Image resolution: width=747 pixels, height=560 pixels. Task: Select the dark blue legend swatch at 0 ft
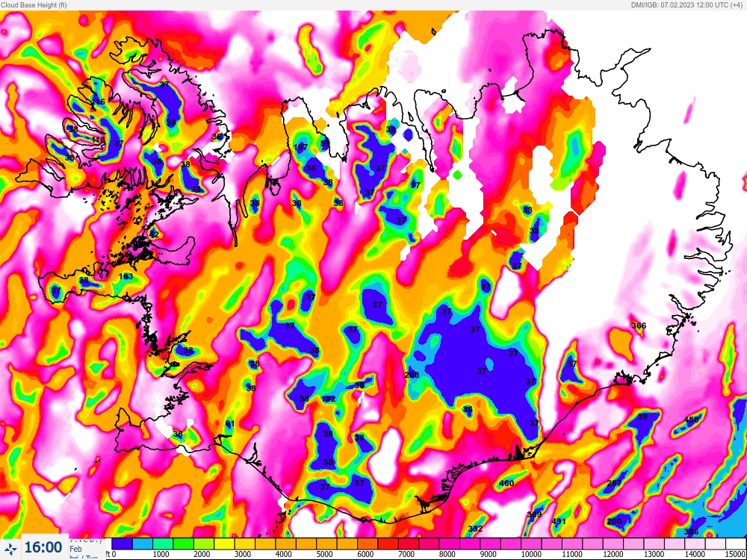click(x=122, y=544)
